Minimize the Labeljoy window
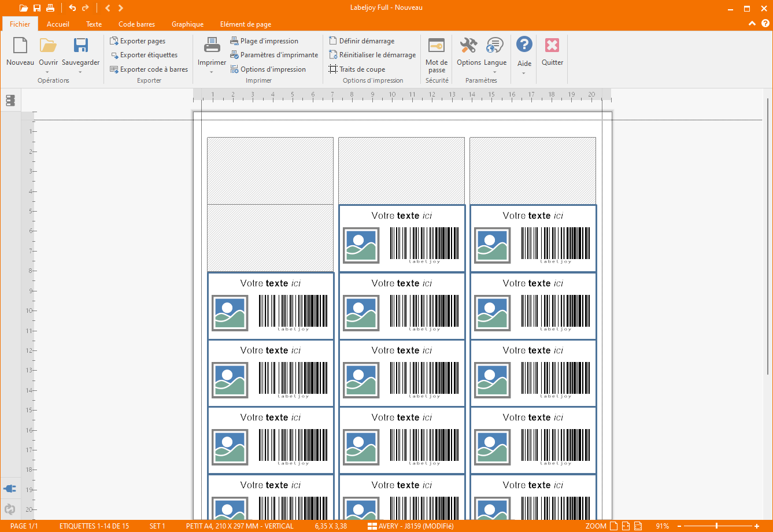This screenshot has height=532, width=773. point(730,8)
